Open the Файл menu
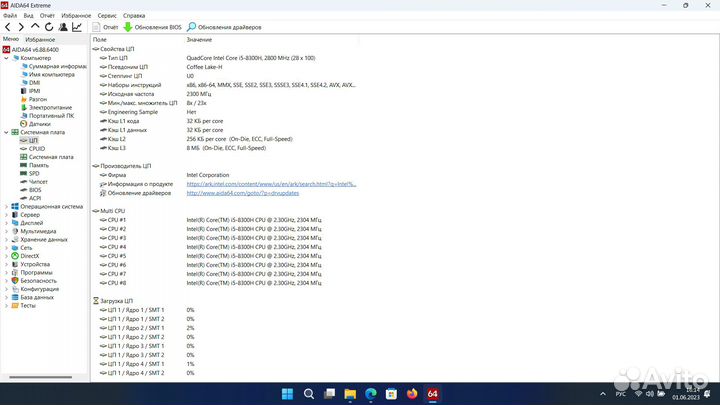Viewport: 720px width, 405px height. click(x=10, y=16)
